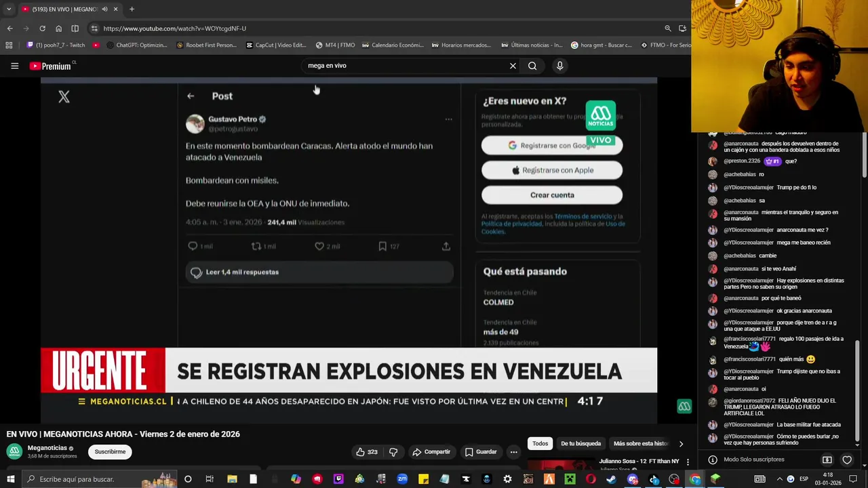868x488 pixels.
Task: Subscribe to Meganoticias with Suscribirme
Action: [x=110, y=451]
